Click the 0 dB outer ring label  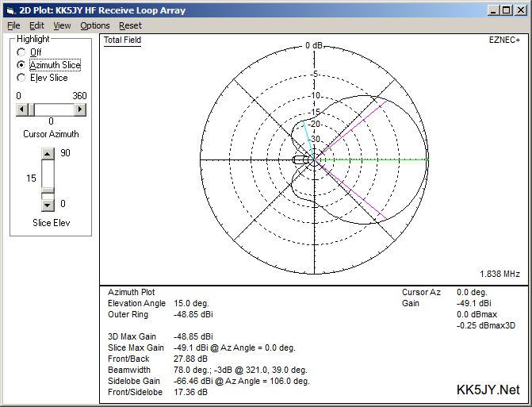[x=314, y=45]
